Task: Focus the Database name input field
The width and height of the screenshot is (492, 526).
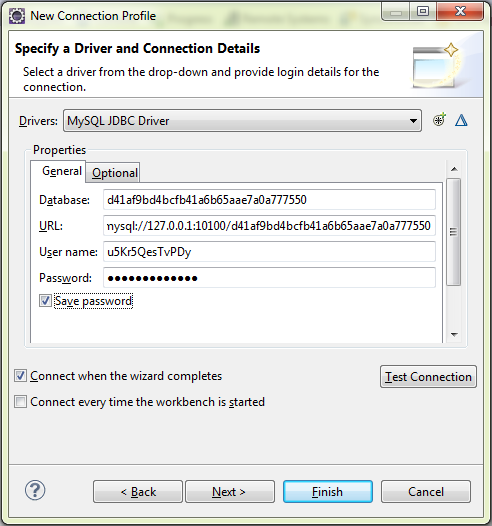Action: (x=269, y=200)
